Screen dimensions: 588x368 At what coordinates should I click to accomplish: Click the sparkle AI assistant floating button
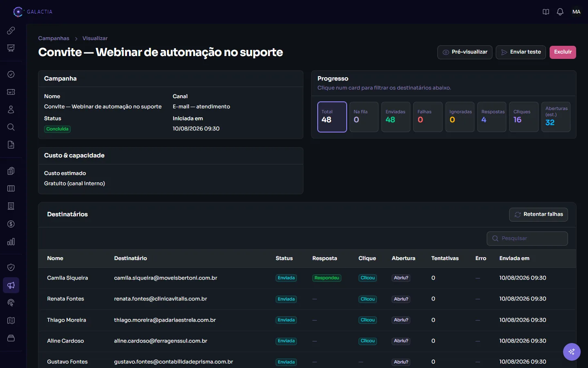click(x=572, y=352)
